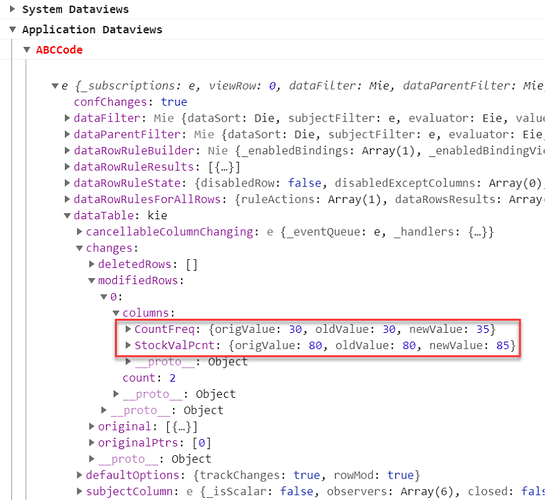This screenshot has width=554, height=500.
Task: Expand the deletedRows array
Action: point(92,264)
